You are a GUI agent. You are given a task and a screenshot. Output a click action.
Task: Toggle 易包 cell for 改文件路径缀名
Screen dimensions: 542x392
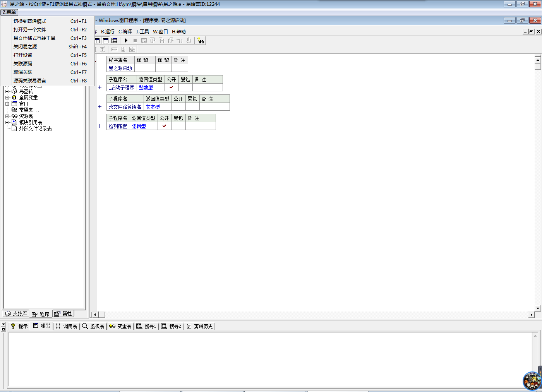point(192,107)
